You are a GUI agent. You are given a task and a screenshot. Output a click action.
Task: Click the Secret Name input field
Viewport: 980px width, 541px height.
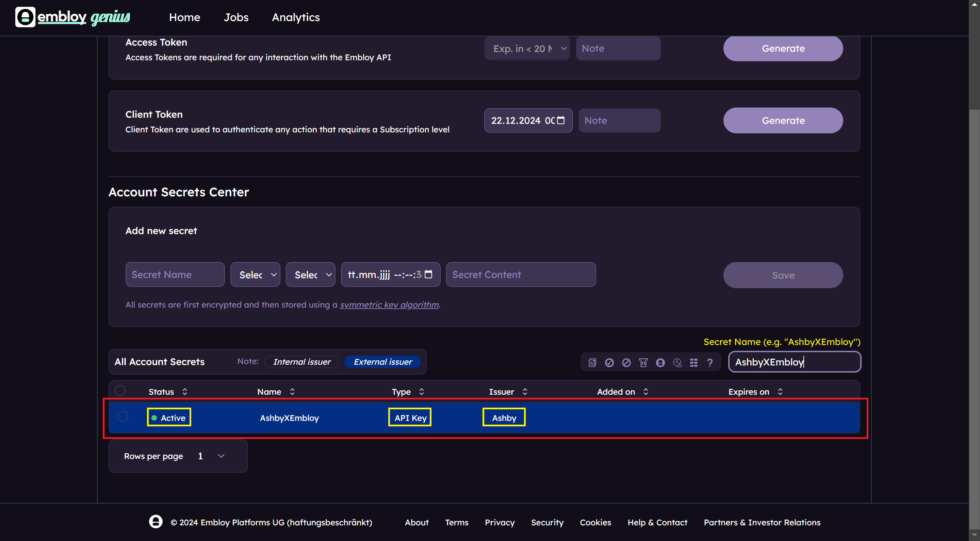tap(175, 274)
